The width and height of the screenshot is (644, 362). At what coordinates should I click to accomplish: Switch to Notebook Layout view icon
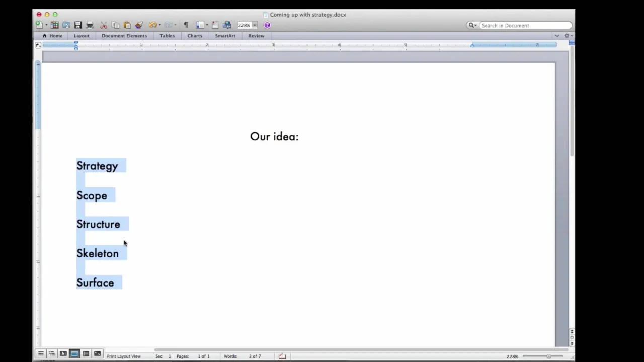point(86,354)
